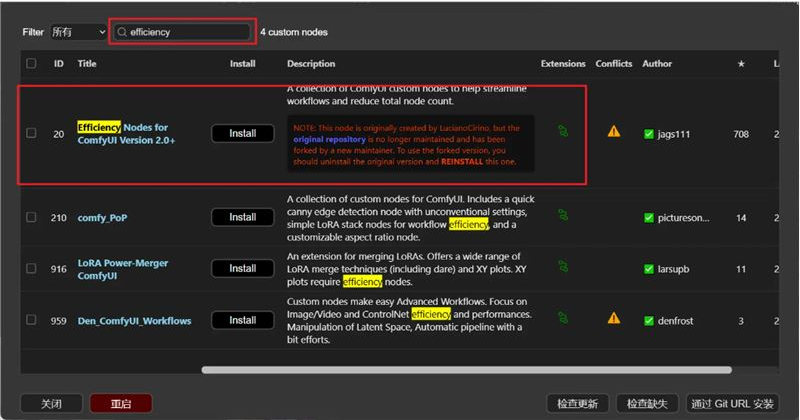800x420 pixels.
Task: Toggle the select-all checkbox in header
Action: coord(31,63)
